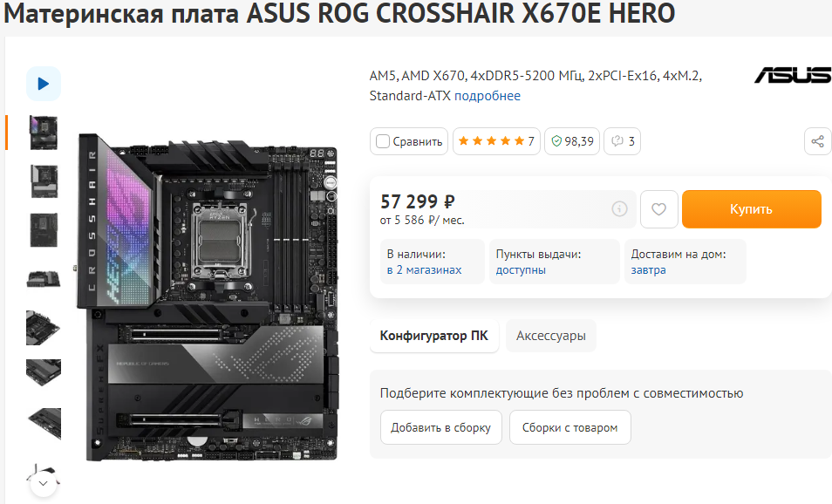Switch to Аксессуары tab
832x504 pixels.
551,336
